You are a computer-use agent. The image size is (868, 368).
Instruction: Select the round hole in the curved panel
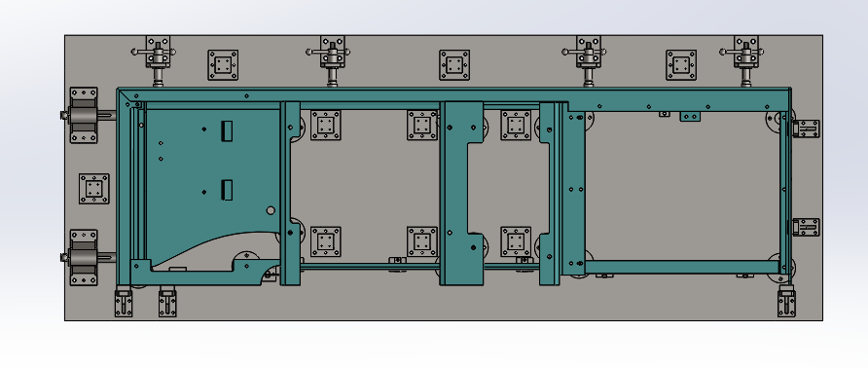(271, 210)
